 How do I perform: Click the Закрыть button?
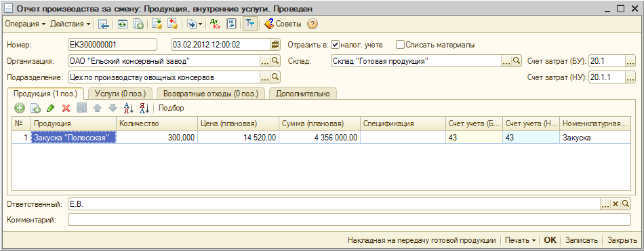(x=622, y=240)
